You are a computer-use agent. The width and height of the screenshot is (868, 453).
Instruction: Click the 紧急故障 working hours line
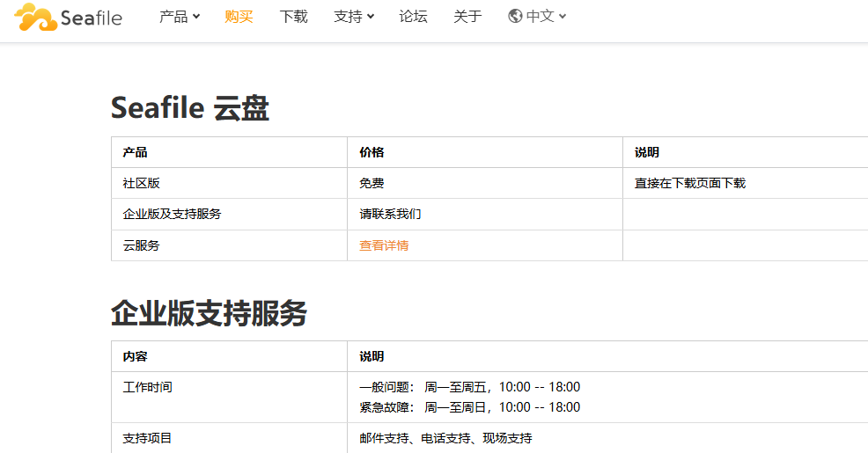pyautogui.click(x=469, y=407)
